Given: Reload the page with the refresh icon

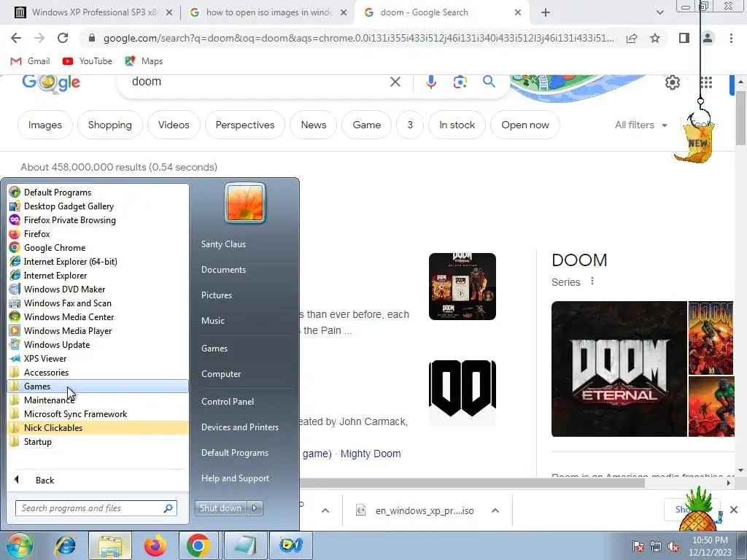Looking at the screenshot, I should (x=63, y=38).
